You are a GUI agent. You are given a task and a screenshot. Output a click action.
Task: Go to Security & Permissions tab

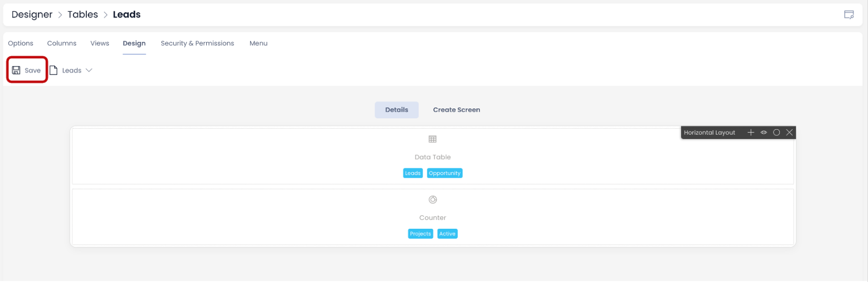click(x=197, y=43)
